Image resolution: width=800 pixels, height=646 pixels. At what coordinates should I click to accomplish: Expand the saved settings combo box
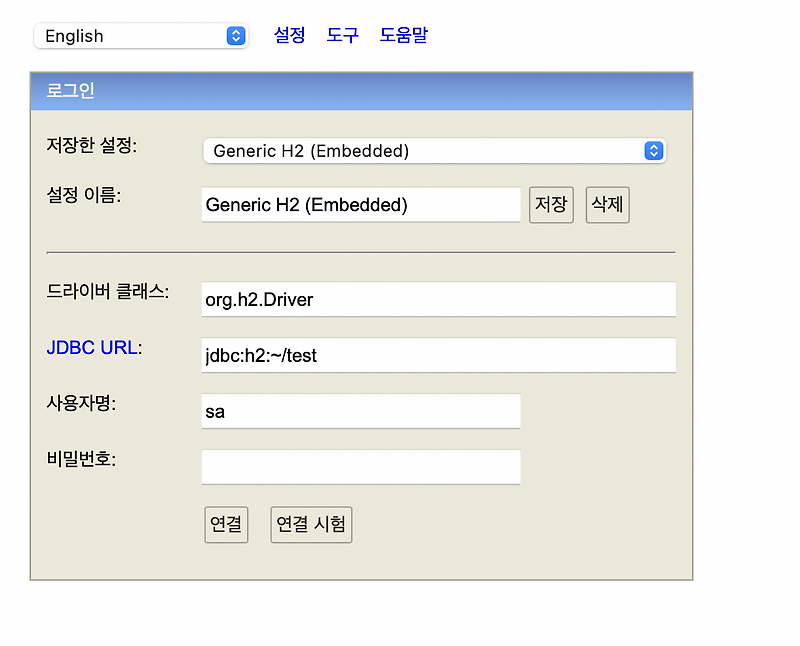(430, 150)
